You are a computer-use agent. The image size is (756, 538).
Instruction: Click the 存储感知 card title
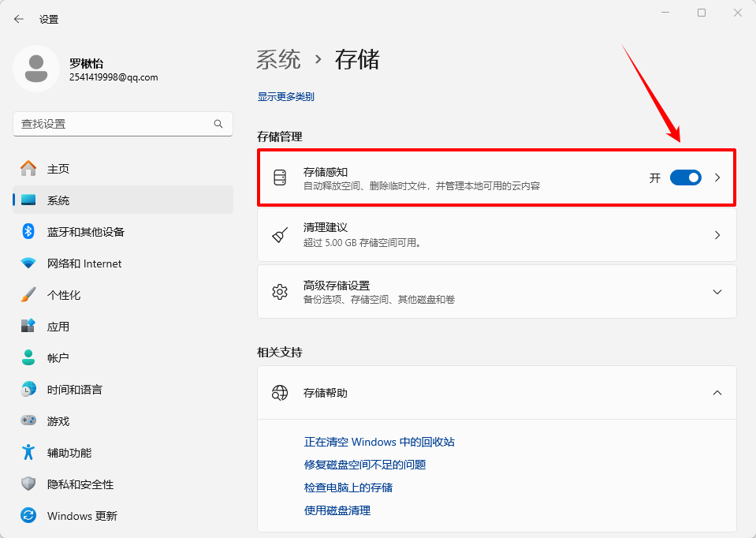tap(326, 172)
